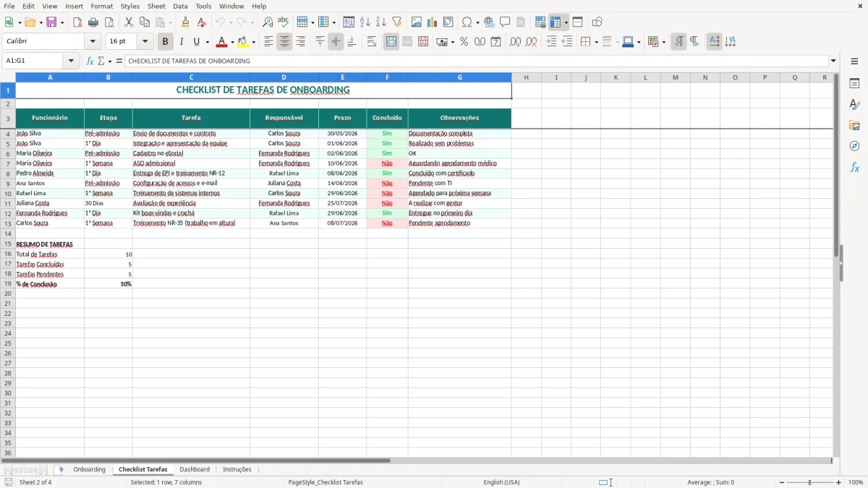Align text left
The width and height of the screenshot is (868, 488).
click(268, 42)
